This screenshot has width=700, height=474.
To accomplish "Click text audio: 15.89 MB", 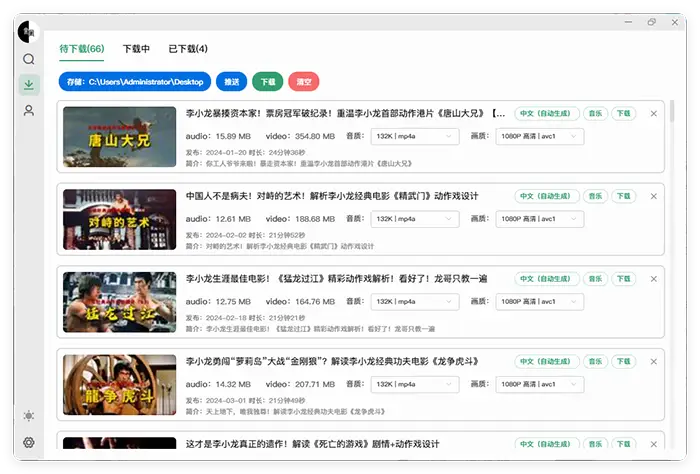I will pyautogui.click(x=218, y=136).
